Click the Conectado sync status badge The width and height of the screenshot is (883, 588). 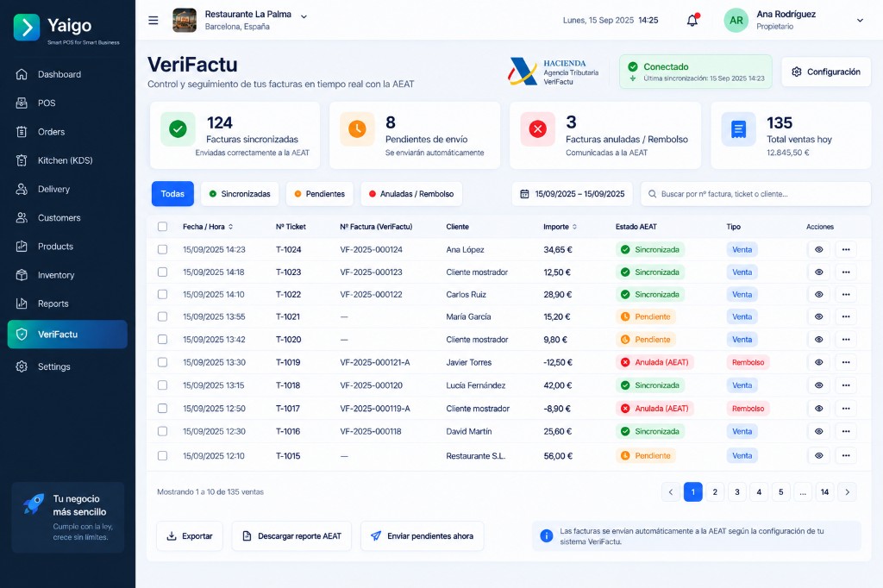pyautogui.click(x=696, y=72)
